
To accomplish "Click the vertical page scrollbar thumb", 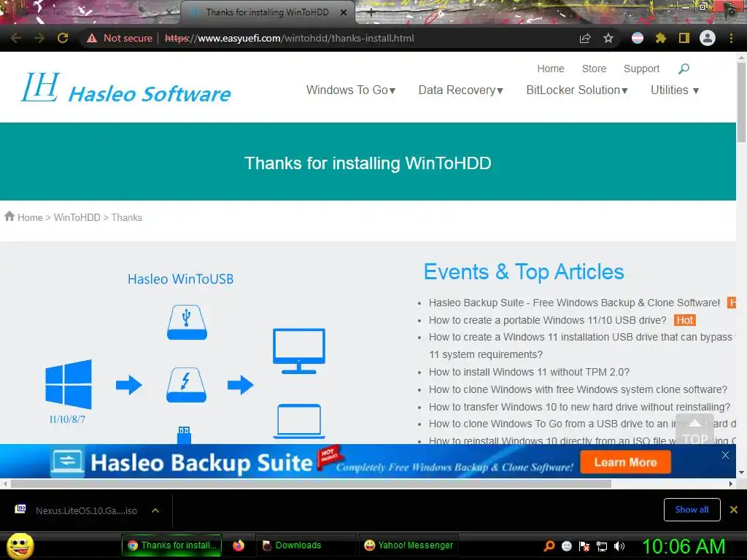I will [x=741, y=102].
